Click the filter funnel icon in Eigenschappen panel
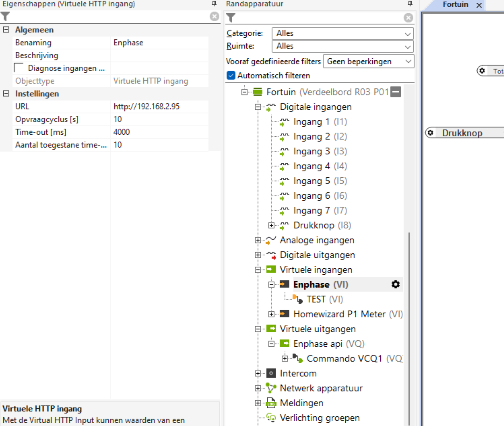 [x=5, y=16]
